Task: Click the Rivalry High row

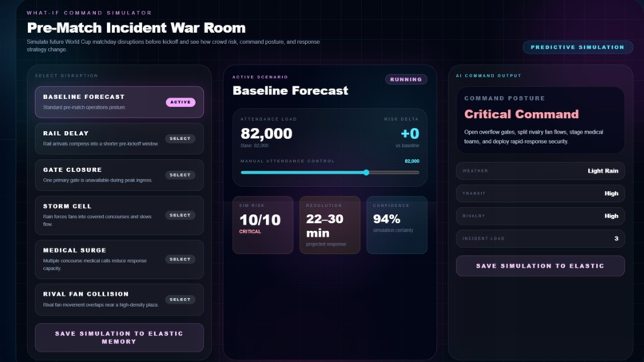Action: 540,216
